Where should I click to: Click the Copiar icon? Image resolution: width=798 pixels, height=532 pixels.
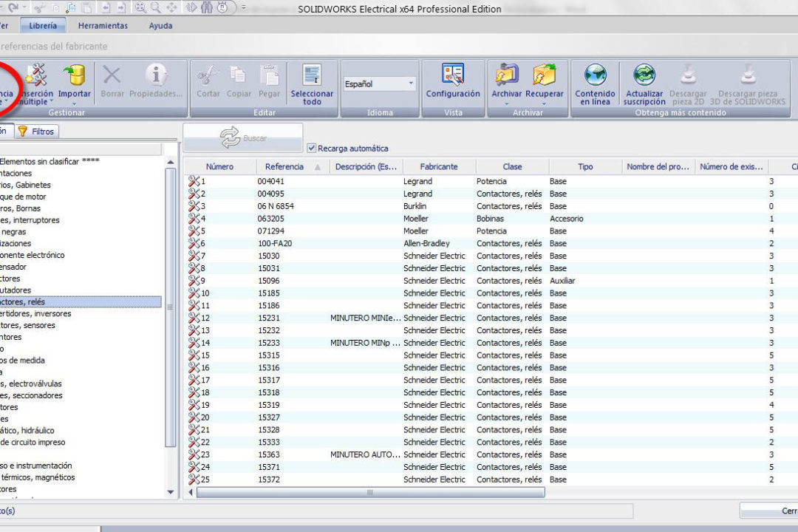[238, 75]
